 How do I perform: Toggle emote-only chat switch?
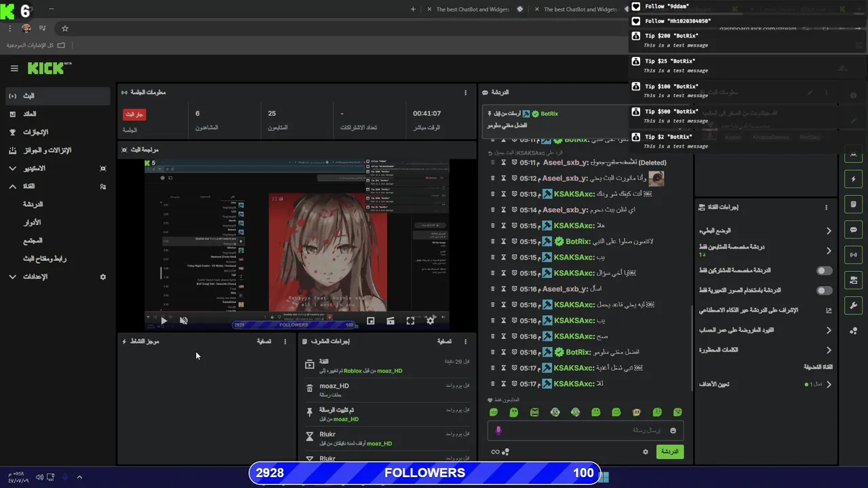[x=824, y=291]
